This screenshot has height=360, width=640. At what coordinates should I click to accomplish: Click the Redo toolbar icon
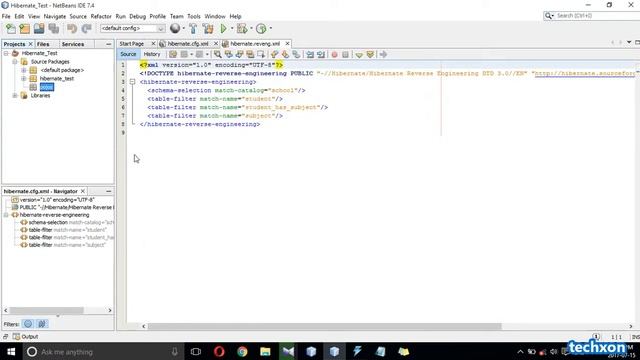pyautogui.click(x=87, y=29)
